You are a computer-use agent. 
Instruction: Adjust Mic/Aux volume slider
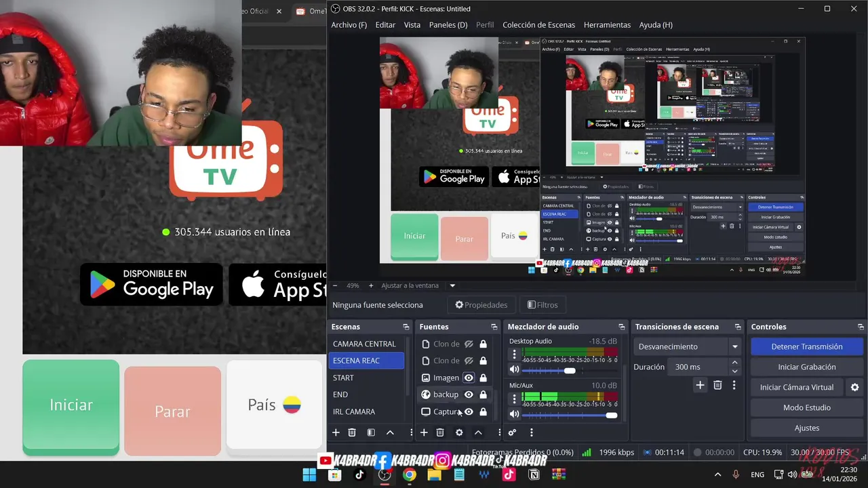pyautogui.click(x=570, y=414)
